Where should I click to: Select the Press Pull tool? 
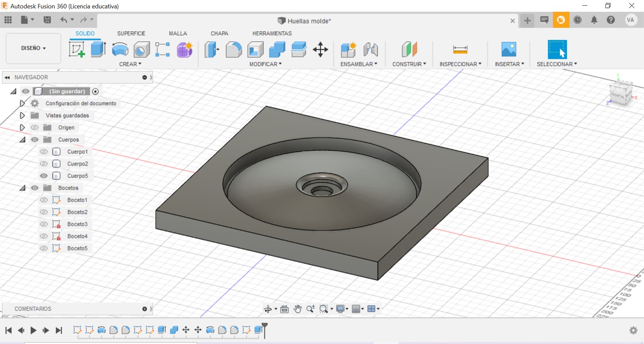212,49
